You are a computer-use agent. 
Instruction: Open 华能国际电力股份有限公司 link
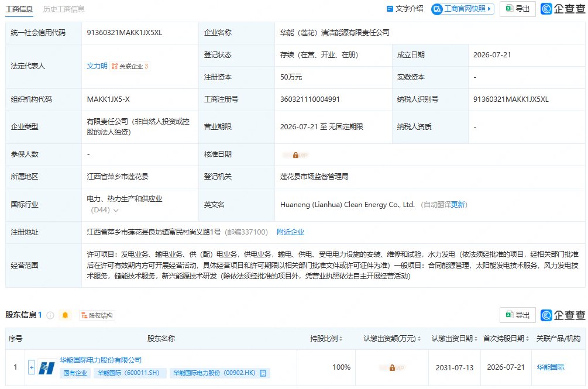[x=101, y=360]
